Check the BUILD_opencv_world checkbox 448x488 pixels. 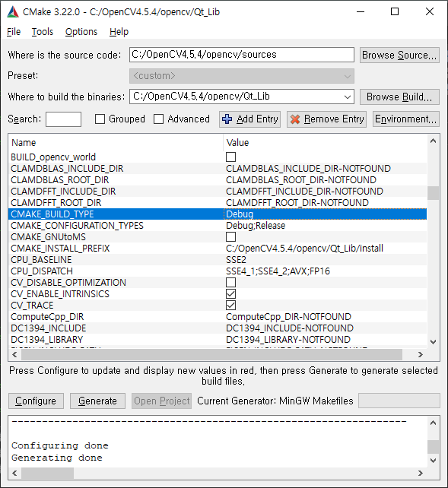tap(230, 157)
